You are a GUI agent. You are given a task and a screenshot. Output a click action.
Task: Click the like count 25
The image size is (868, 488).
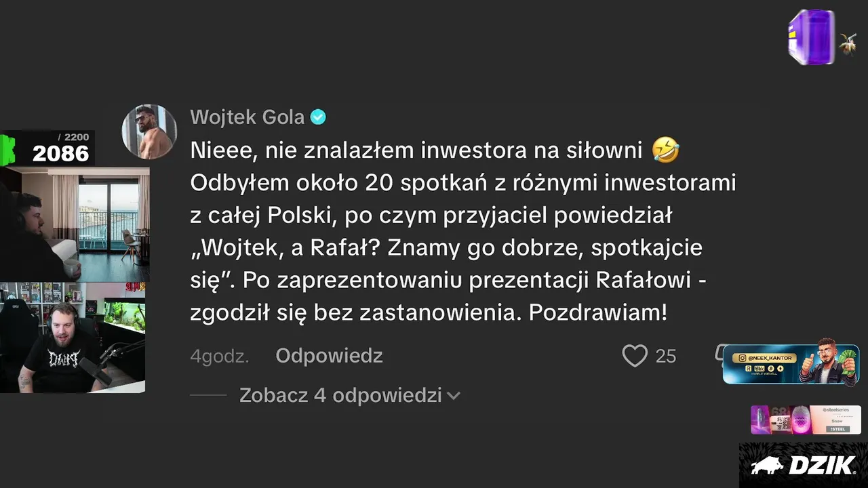[666, 356]
